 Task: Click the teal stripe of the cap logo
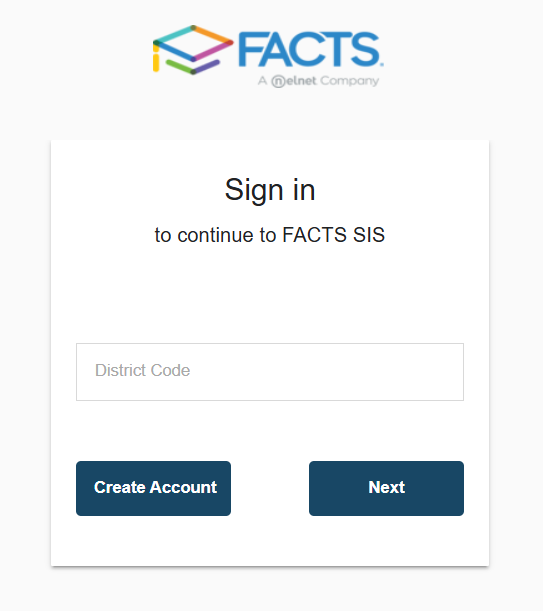point(173,34)
